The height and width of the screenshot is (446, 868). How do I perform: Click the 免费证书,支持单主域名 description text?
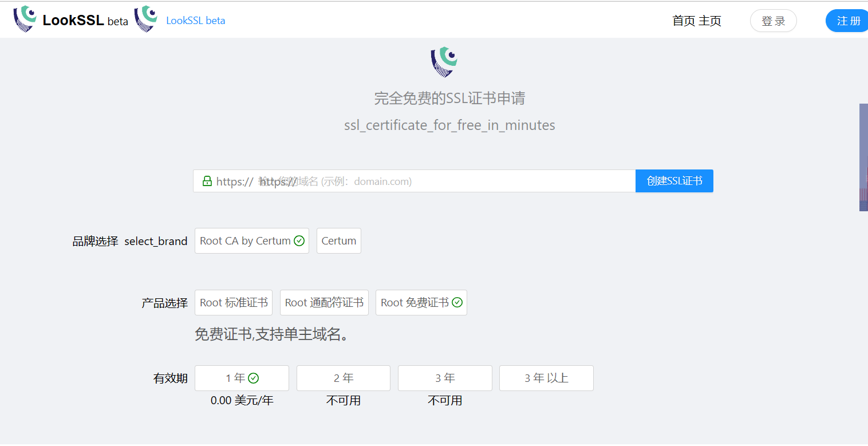click(272, 334)
